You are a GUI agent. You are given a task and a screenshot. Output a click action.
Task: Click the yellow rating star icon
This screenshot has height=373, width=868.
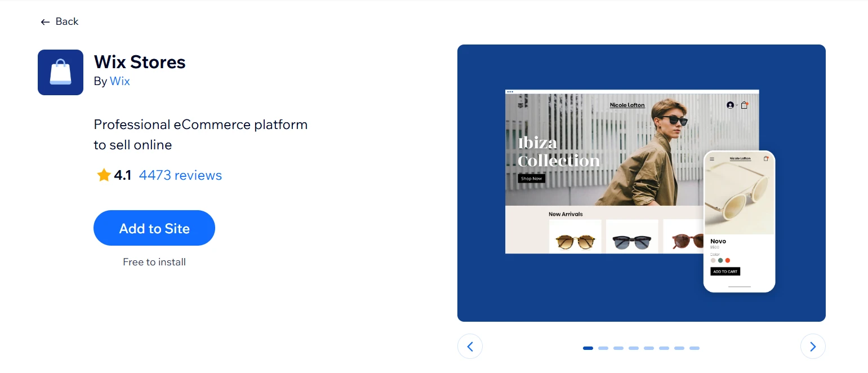104,175
